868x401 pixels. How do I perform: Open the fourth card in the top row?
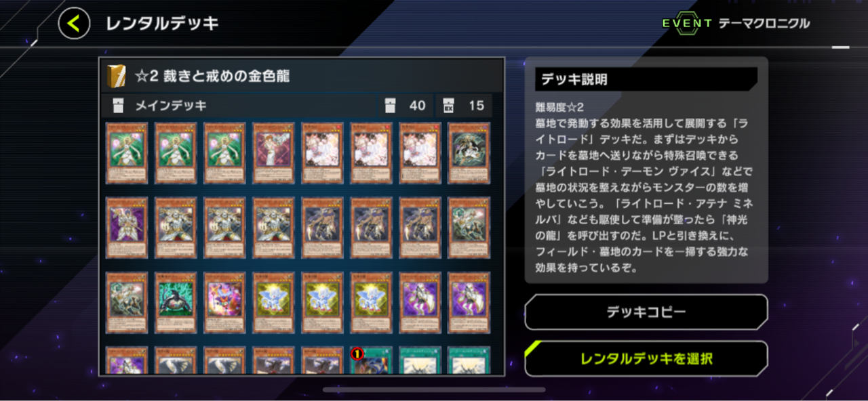273,153
